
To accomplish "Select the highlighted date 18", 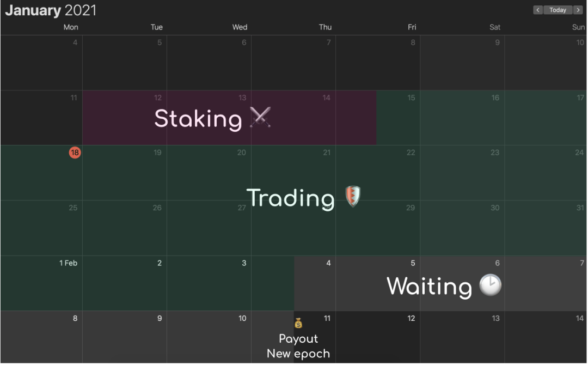I will [x=75, y=153].
